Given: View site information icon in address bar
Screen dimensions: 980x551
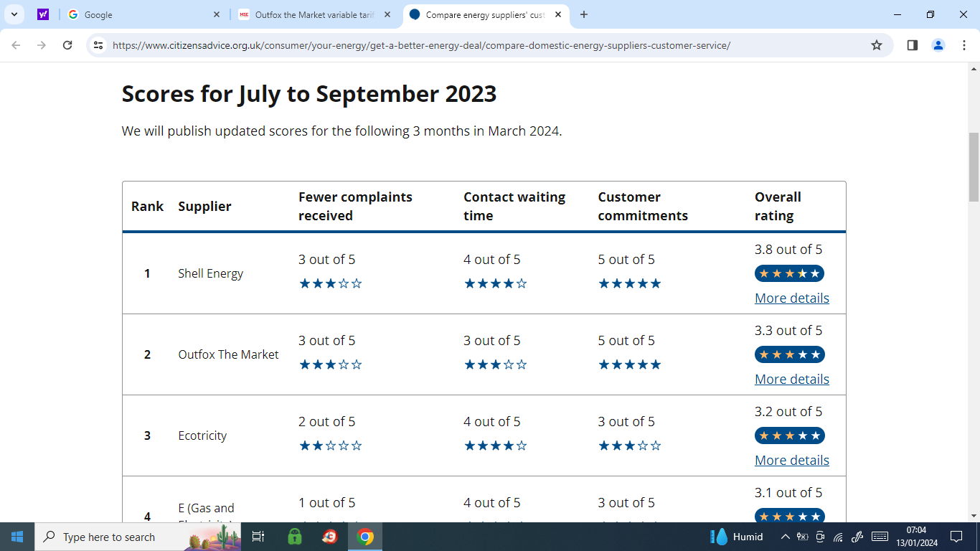Looking at the screenshot, I should [99, 45].
